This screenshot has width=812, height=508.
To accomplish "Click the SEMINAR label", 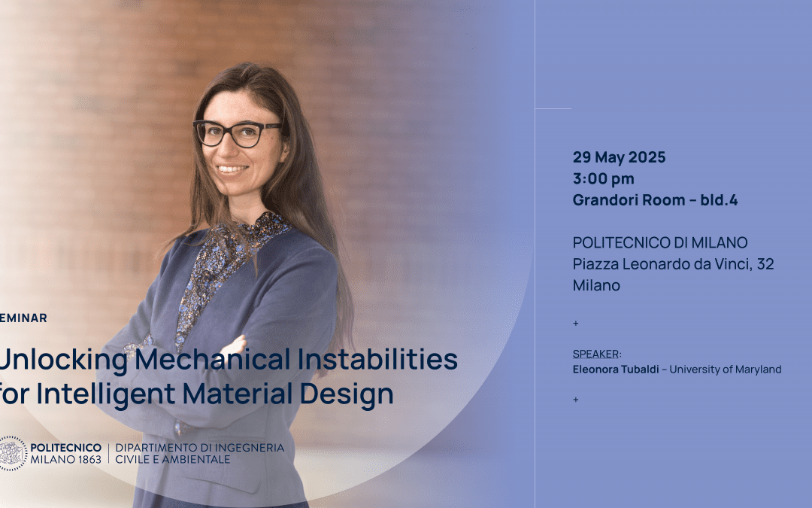I will pos(23,318).
